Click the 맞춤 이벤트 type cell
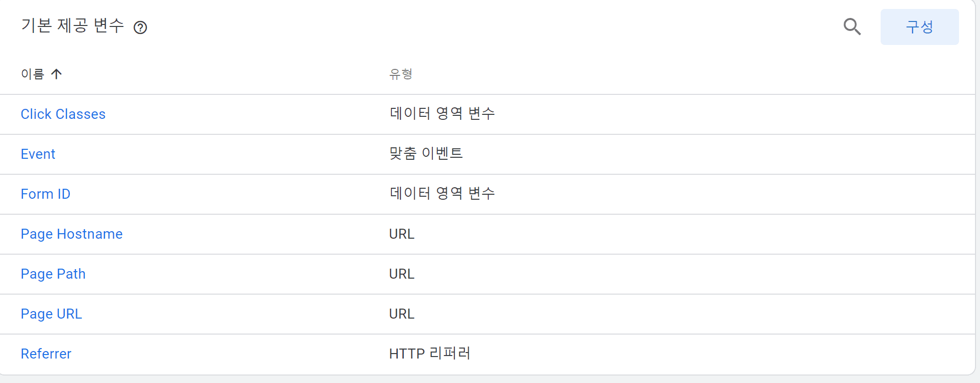The height and width of the screenshot is (383, 980). [x=426, y=153]
